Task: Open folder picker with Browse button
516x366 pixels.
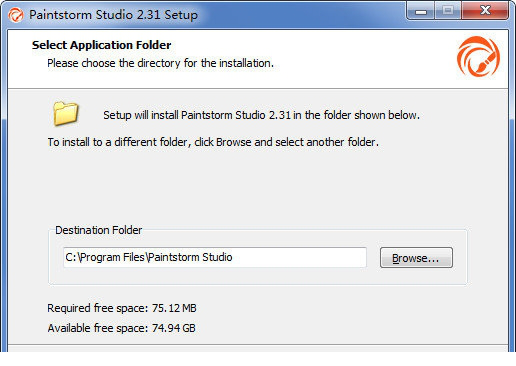Action: click(x=416, y=258)
